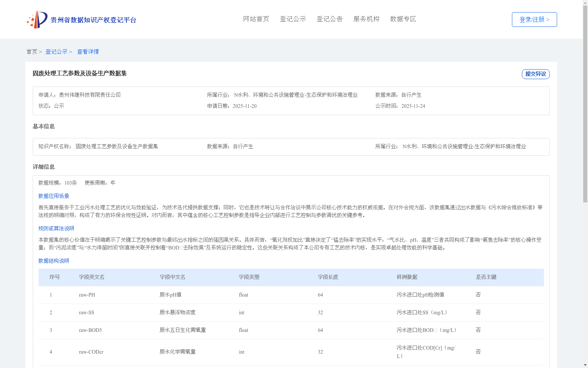The height and width of the screenshot is (368, 588).
Task: Click the raw-CODcr field cell
Action: [x=91, y=352]
